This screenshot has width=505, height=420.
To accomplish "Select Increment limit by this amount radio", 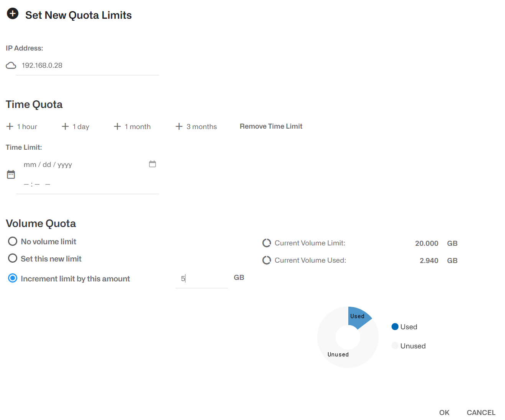I will point(13,278).
